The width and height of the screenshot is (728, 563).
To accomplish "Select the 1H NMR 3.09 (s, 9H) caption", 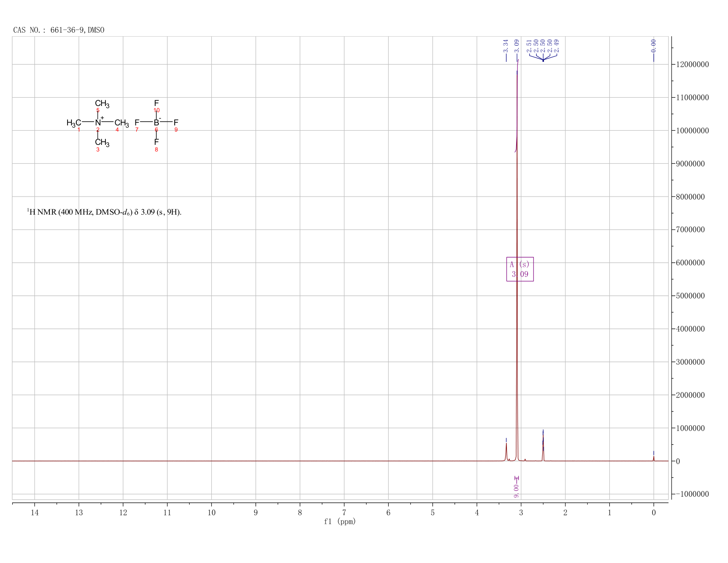I will [x=104, y=212].
